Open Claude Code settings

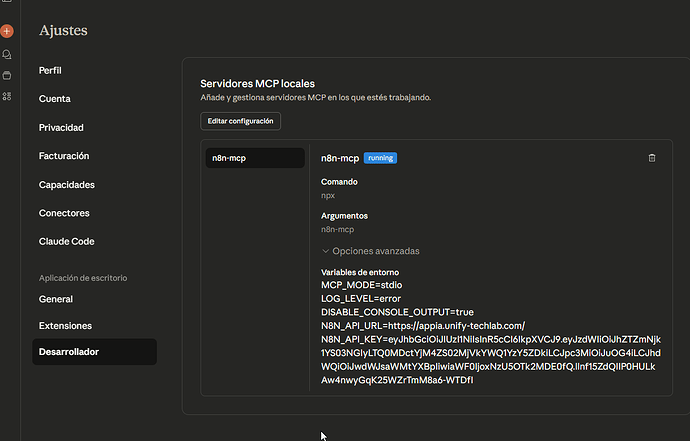point(67,242)
